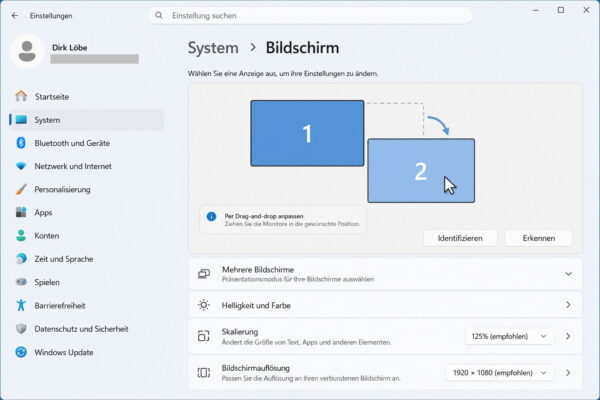Click the Dirk Löbe account name
This screenshot has height=400, width=600.
click(70, 48)
